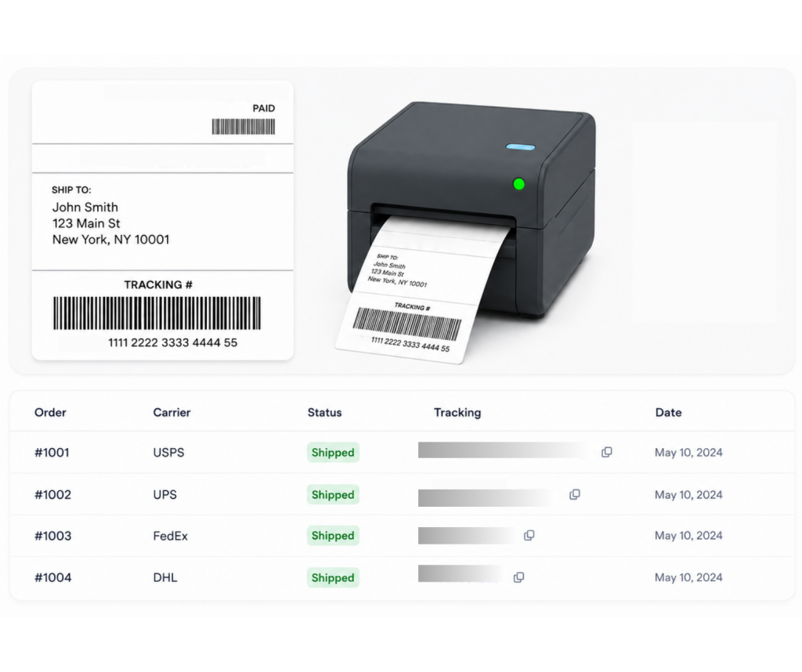Copy tracking number for order #1002
802x672 pixels.
coord(575,494)
